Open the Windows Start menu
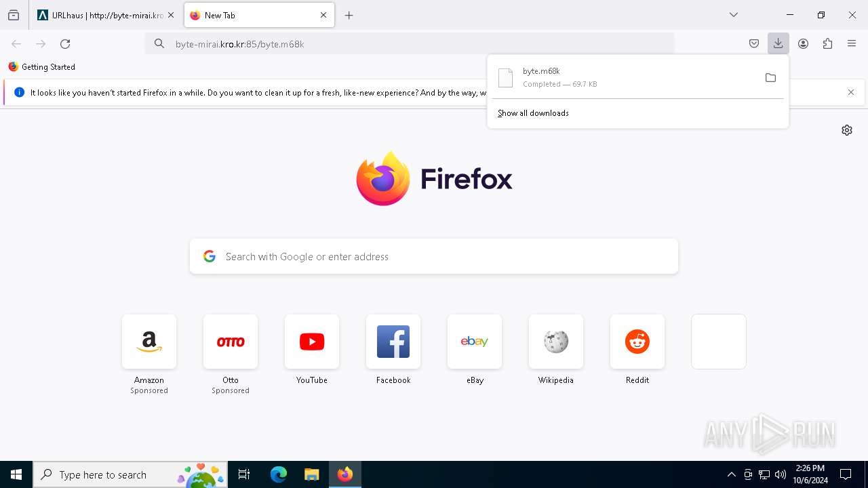The image size is (868, 488). coord(16,474)
